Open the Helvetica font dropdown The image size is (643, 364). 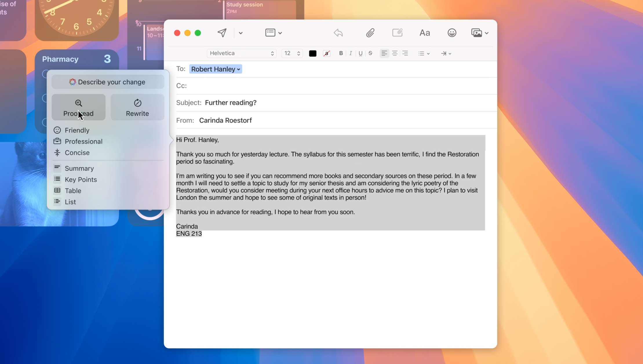(241, 53)
